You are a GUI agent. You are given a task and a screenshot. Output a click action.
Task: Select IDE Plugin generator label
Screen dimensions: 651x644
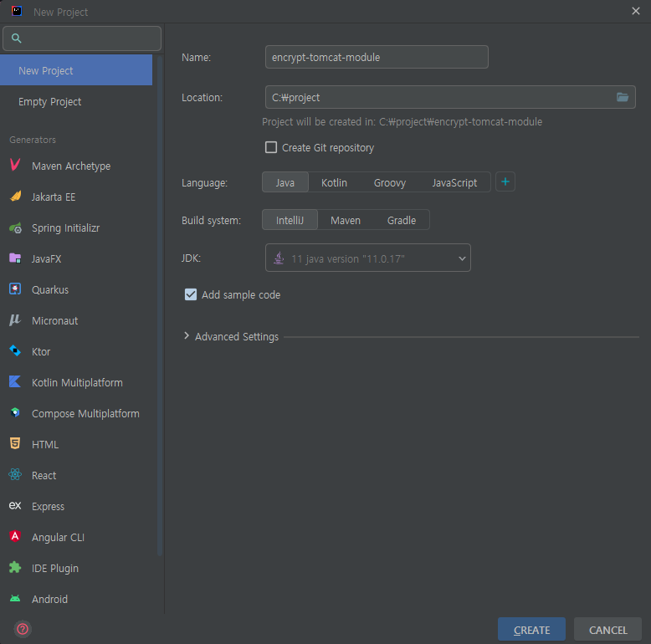(55, 568)
